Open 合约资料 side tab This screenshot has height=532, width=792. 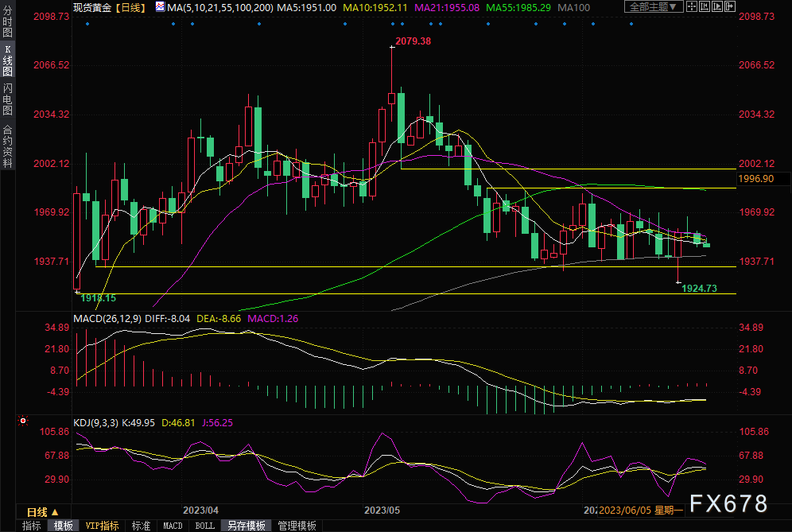pos(7,146)
